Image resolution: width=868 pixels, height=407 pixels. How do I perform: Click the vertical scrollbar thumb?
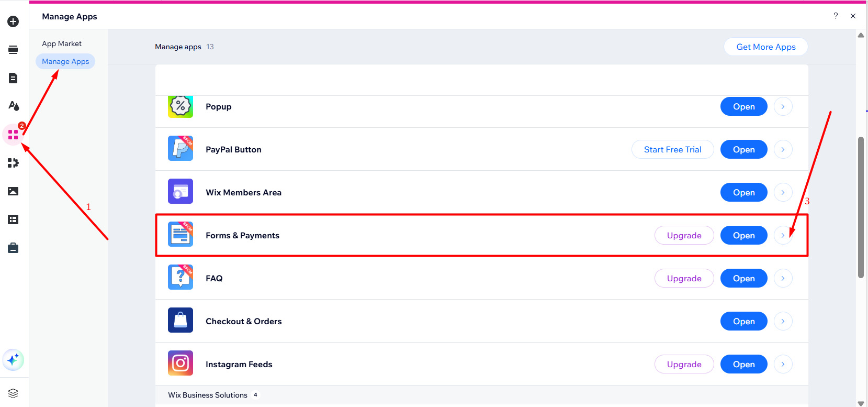pyautogui.click(x=861, y=207)
